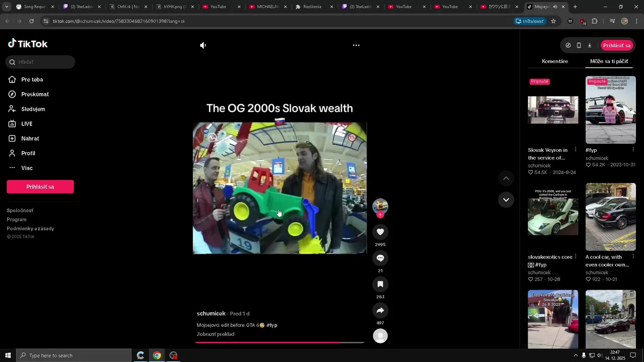Image resolution: width=644 pixels, height=362 pixels.
Task: Open options for the slovakexotics core video
Action: pos(576,257)
